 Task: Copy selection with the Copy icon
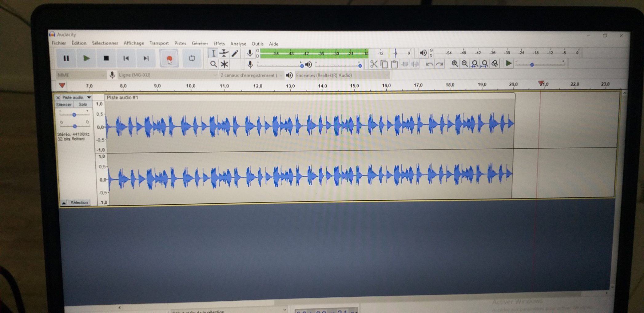[x=384, y=64]
